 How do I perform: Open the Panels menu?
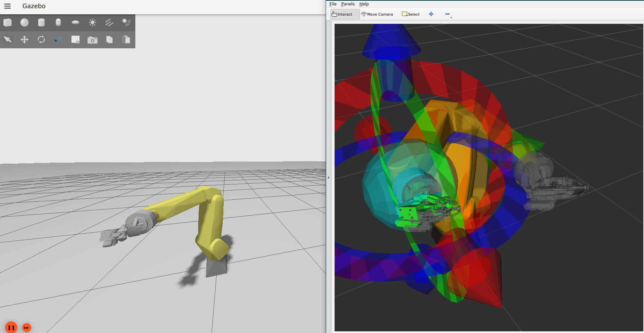tap(348, 4)
